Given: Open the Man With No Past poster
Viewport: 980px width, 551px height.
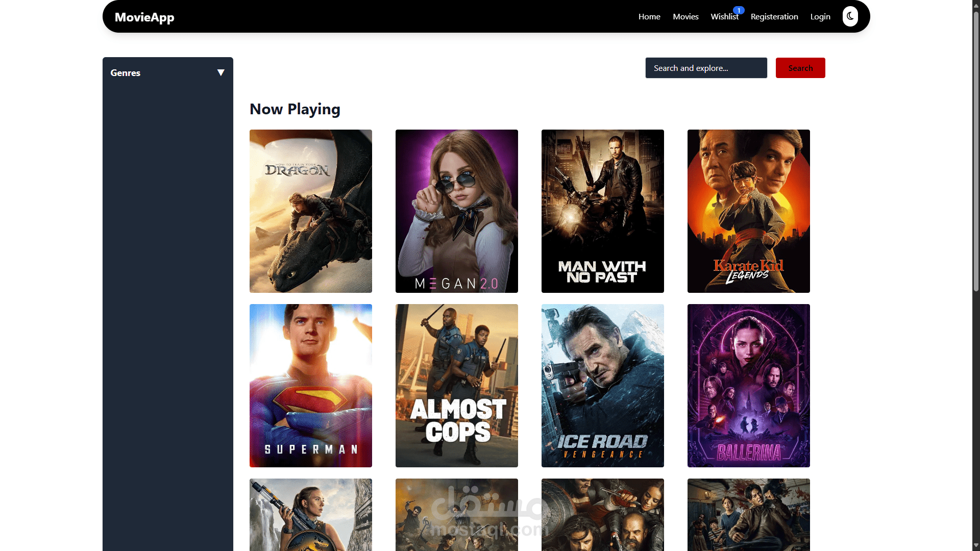Looking at the screenshot, I should pos(603,211).
